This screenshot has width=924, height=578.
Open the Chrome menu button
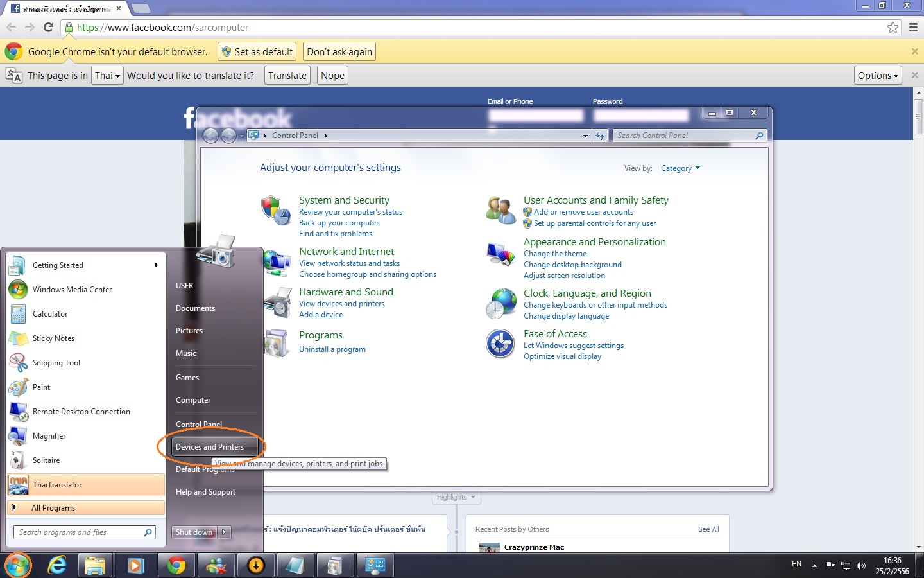[x=913, y=27]
